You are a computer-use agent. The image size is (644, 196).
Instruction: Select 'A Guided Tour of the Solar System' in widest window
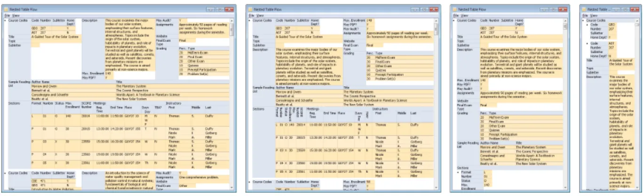[56, 36]
